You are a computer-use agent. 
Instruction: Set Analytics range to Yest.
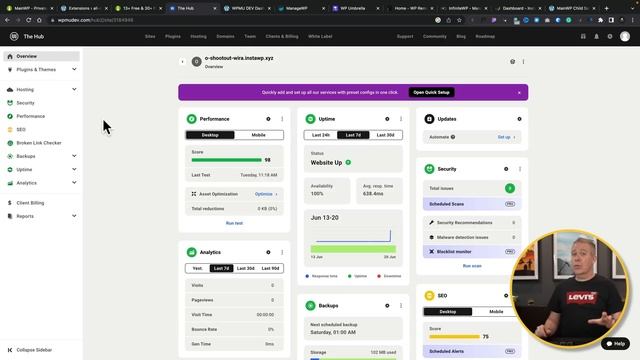click(x=198, y=268)
